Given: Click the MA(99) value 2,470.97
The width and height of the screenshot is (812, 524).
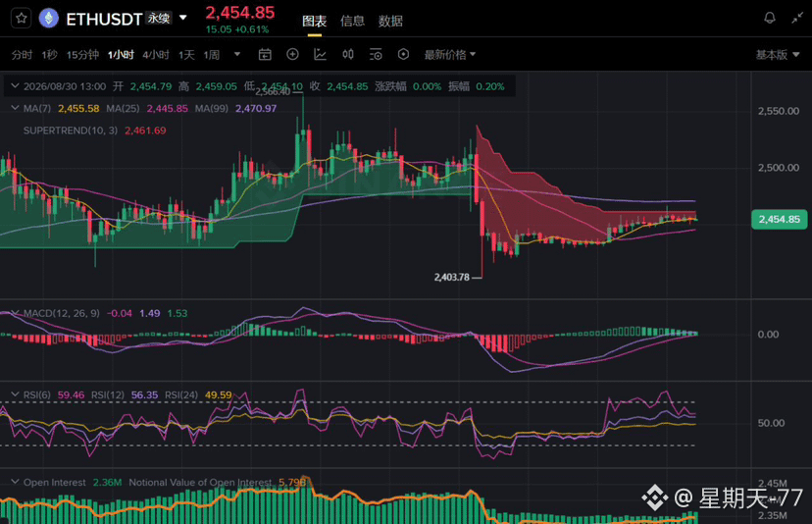Looking at the screenshot, I should [x=256, y=109].
